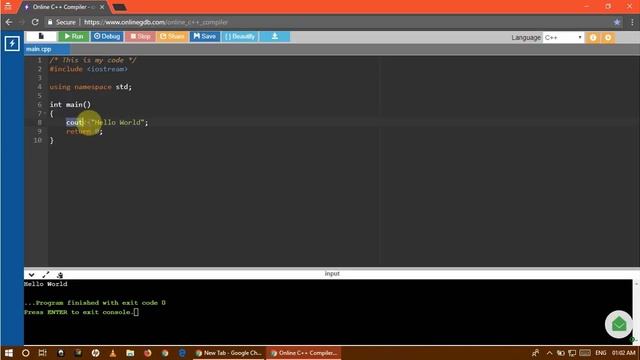Launch VLC from taskbar
The width and height of the screenshot is (640, 360).
[x=113, y=353]
